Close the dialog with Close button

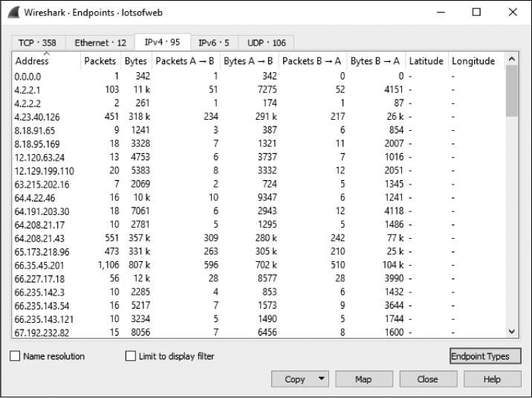428,379
